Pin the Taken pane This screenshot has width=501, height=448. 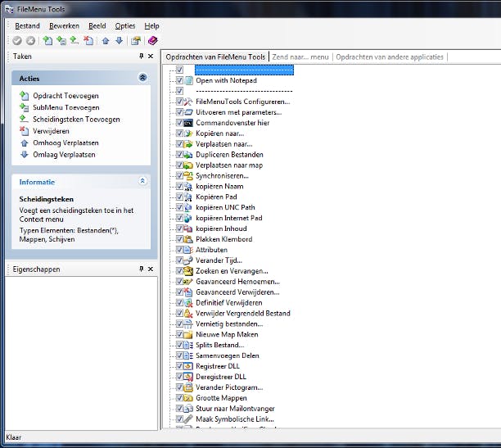(142, 56)
